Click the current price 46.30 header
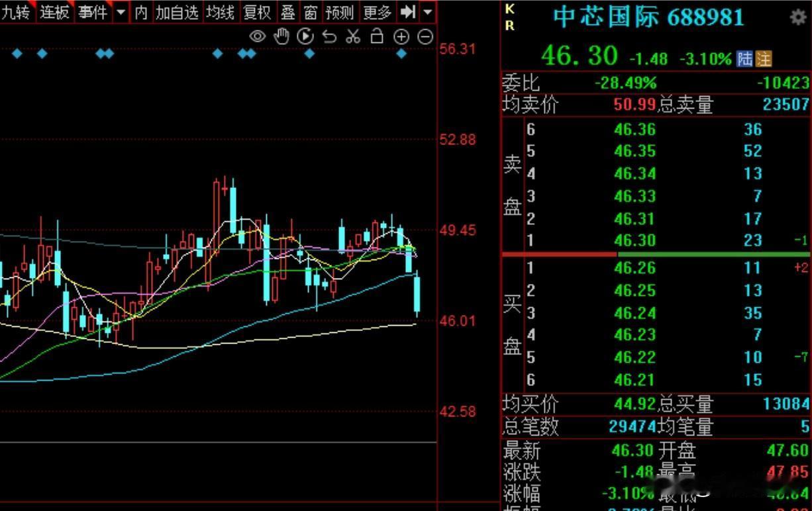Image resolution: width=812 pixels, height=511 pixels. point(580,56)
